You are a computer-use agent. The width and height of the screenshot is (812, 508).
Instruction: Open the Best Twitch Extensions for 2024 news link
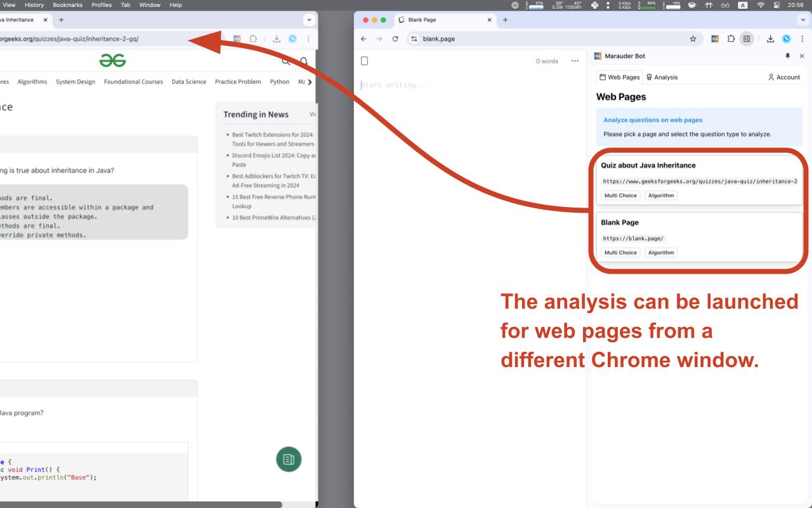click(273, 139)
